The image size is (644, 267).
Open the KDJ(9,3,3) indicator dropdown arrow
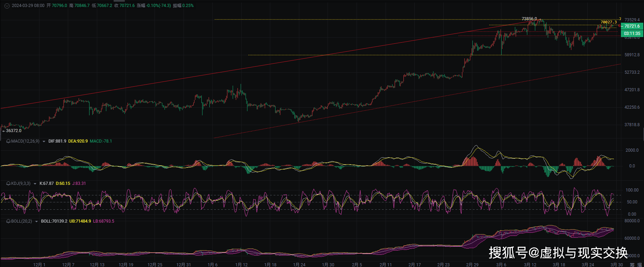click(35, 184)
